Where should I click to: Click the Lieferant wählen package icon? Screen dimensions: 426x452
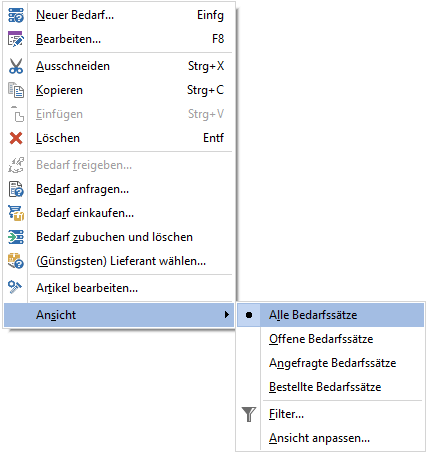click(16, 261)
